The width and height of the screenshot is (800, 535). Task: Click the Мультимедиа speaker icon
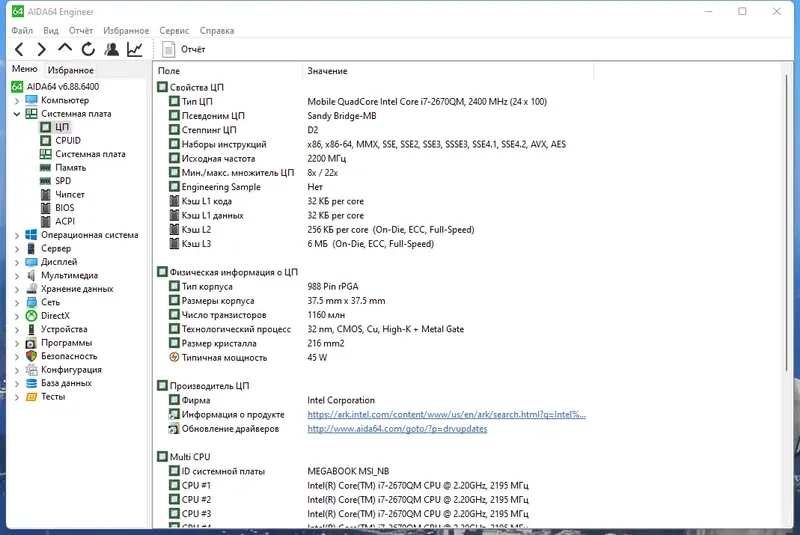point(31,275)
